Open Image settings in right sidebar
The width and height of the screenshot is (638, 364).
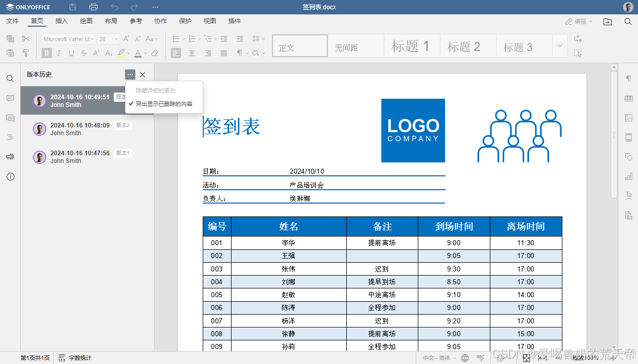point(628,118)
